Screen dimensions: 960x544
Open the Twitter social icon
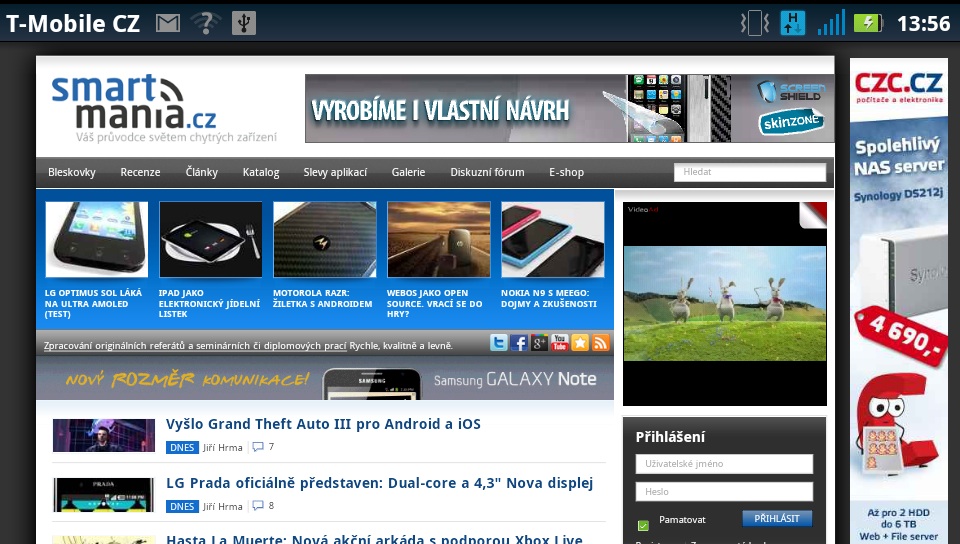click(x=498, y=343)
